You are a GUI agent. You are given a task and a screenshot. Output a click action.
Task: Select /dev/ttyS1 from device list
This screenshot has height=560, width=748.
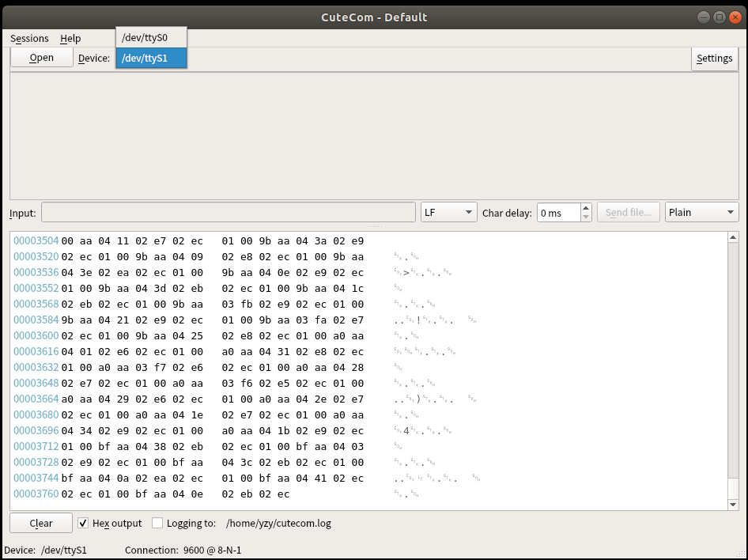(151, 59)
